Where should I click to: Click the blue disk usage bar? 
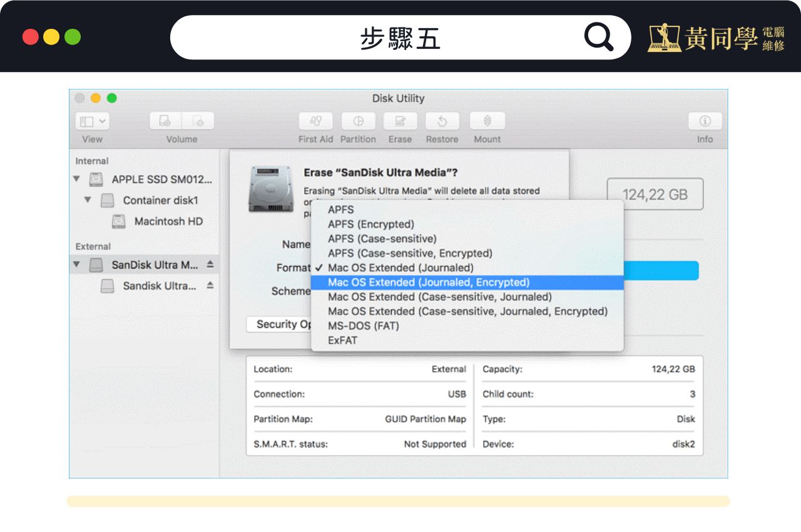pyautogui.click(x=661, y=270)
